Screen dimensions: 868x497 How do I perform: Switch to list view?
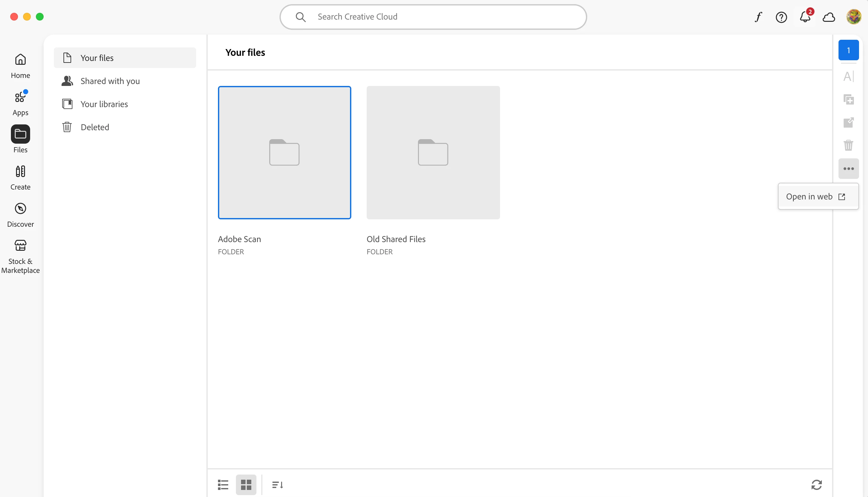223,484
